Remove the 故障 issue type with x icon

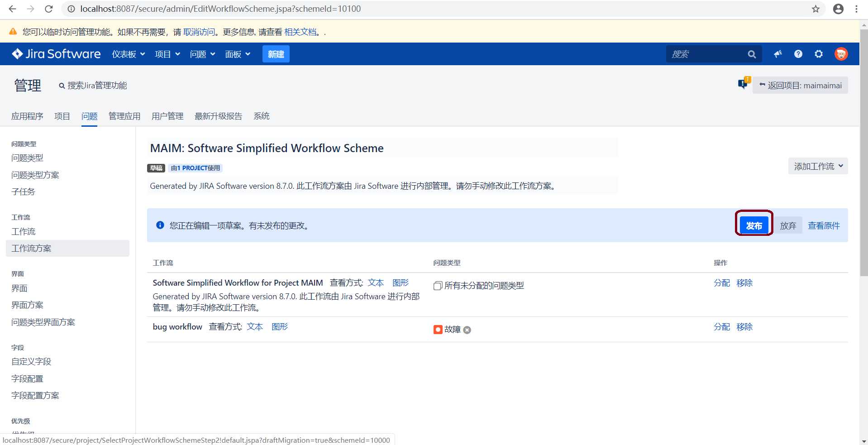pos(467,330)
